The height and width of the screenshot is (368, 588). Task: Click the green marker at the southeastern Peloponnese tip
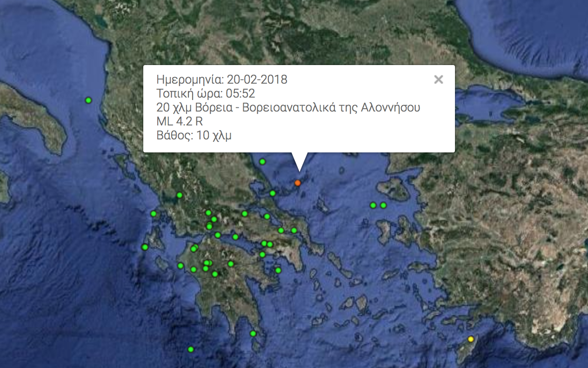click(253, 334)
